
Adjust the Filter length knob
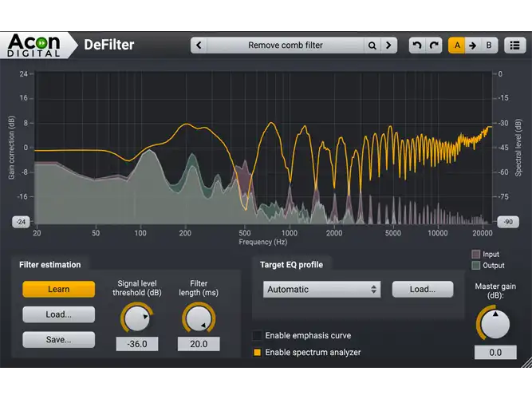(x=199, y=318)
